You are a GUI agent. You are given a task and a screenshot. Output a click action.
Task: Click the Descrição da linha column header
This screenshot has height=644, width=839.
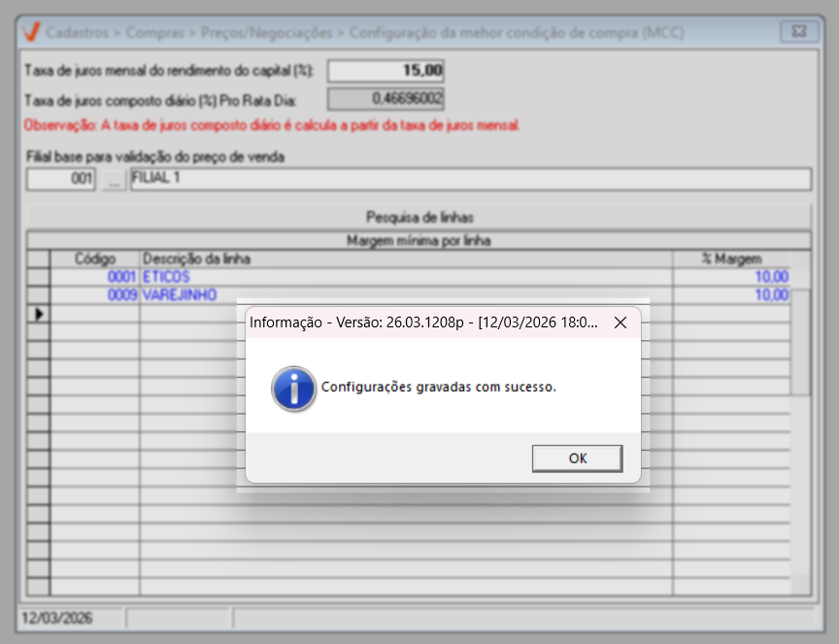click(406, 258)
